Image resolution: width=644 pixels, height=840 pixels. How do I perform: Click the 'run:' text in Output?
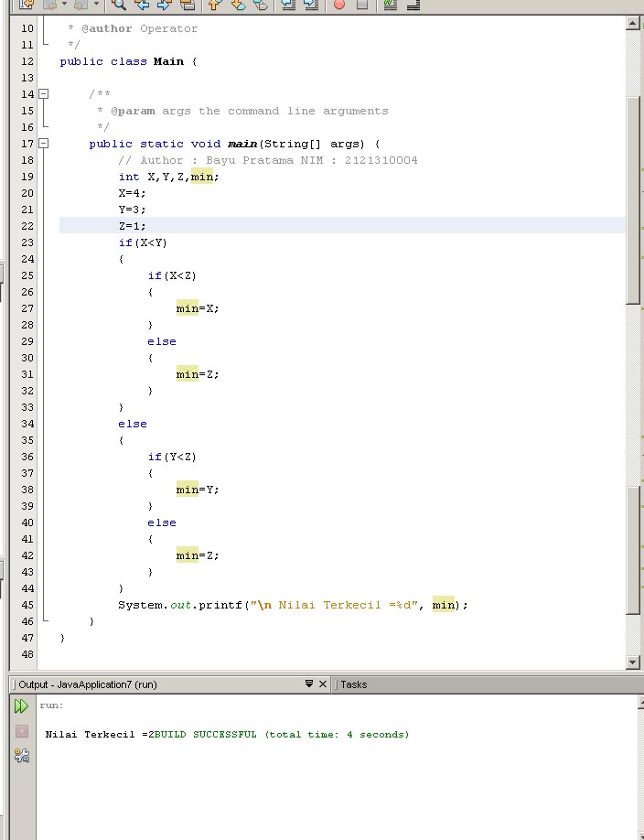(x=51, y=705)
